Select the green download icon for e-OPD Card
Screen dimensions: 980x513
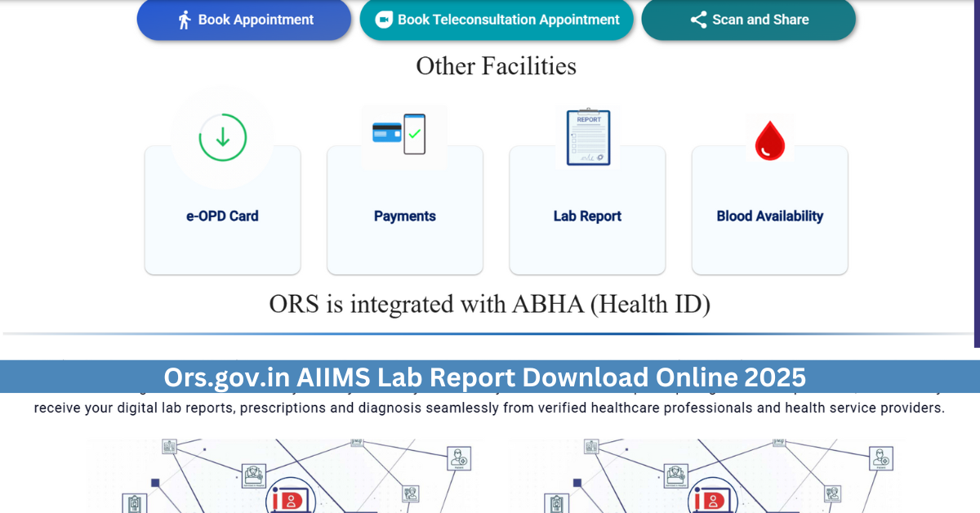pos(221,136)
